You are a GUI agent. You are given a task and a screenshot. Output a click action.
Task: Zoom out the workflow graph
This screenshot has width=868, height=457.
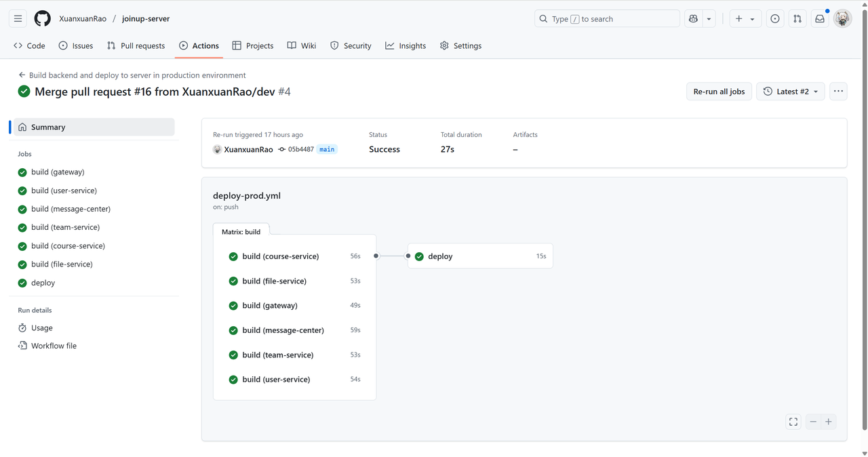coord(813,422)
